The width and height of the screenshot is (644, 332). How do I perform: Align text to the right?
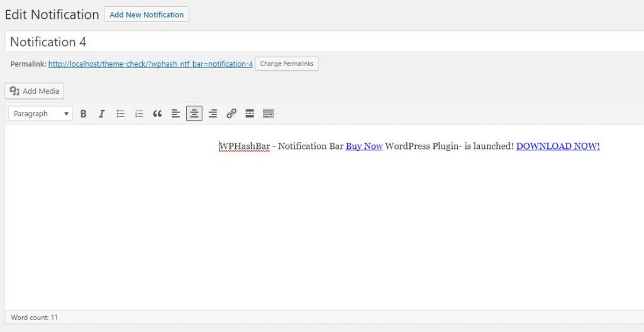click(x=213, y=114)
